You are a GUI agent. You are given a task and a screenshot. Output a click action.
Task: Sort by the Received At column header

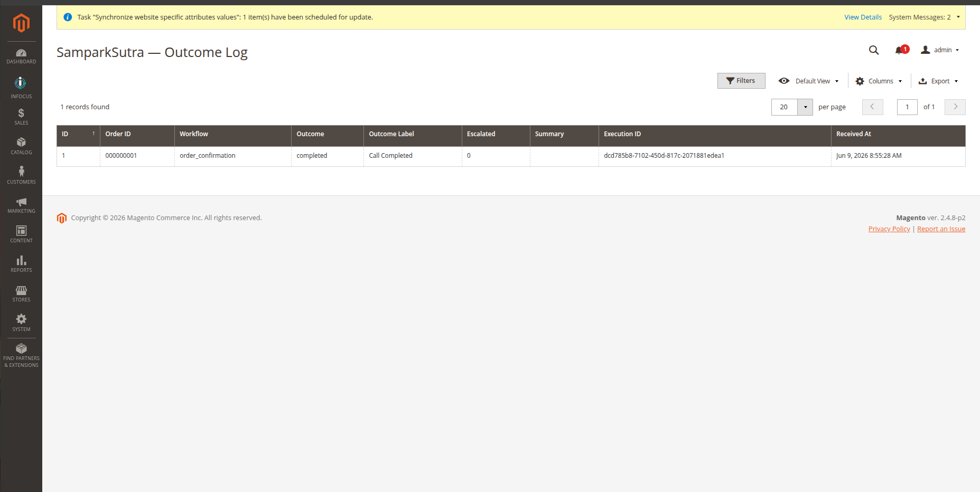[898, 136]
